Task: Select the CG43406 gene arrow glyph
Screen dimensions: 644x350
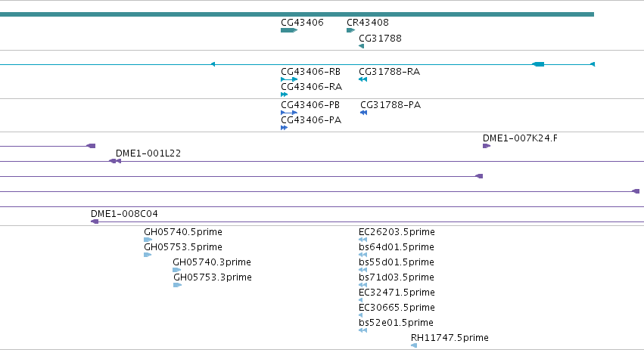Action: click(289, 30)
